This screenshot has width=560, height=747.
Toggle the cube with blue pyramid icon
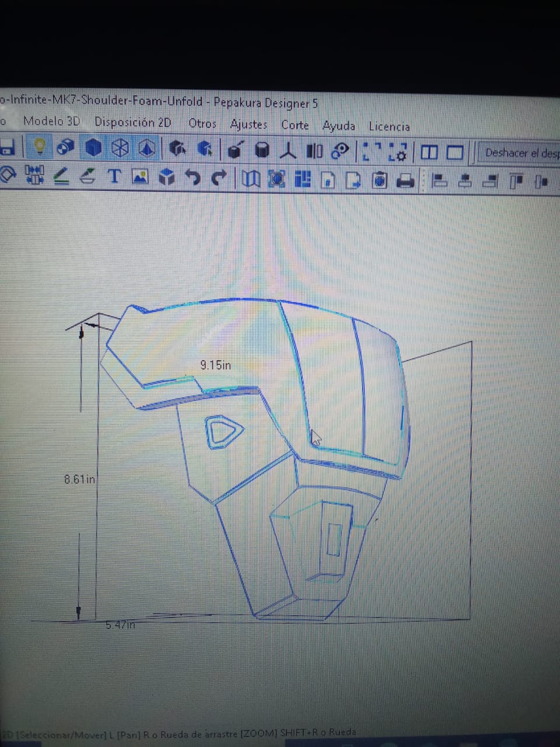click(x=147, y=148)
